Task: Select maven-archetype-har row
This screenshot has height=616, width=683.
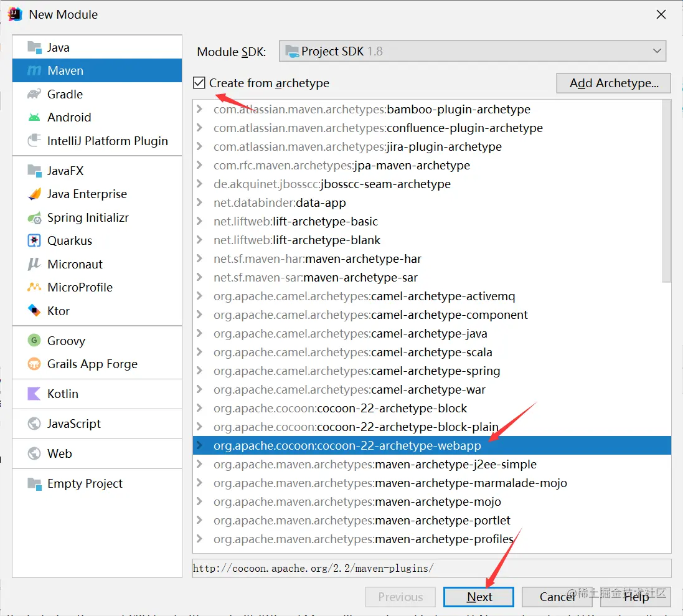Action: click(431, 258)
